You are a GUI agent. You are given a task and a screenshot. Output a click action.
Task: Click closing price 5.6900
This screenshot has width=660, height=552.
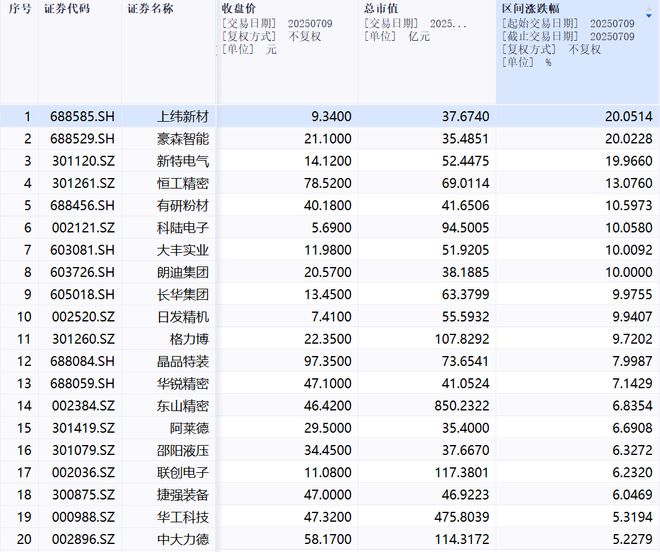pyautogui.click(x=331, y=228)
